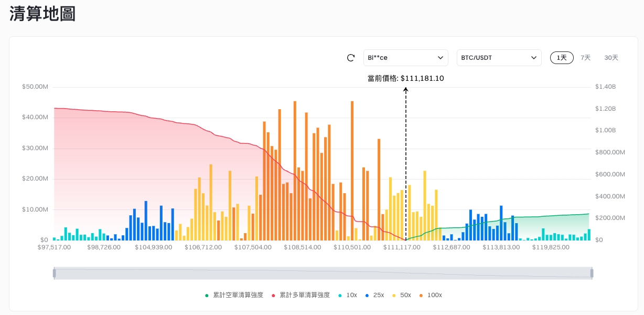The width and height of the screenshot is (644, 315).
Task: Select the 1天 time range tab
Action: click(562, 58)
